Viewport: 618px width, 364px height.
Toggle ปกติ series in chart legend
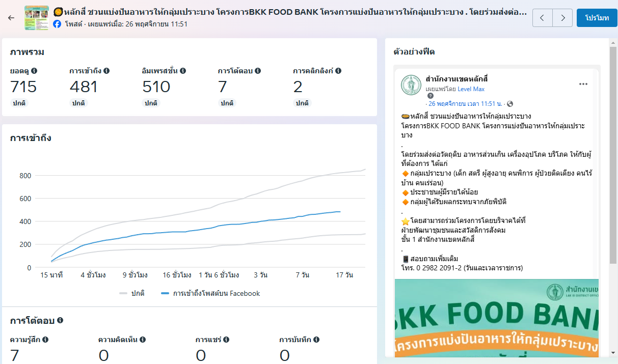click(132, 293)
